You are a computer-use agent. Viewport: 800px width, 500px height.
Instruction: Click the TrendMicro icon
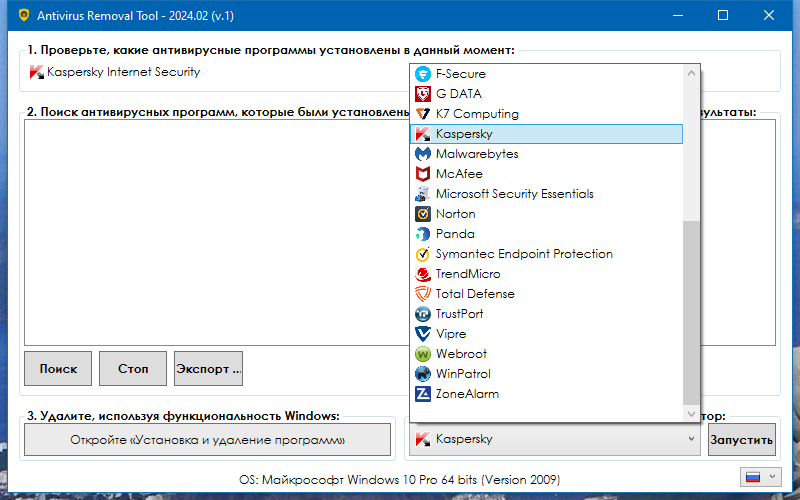point(423,274)
